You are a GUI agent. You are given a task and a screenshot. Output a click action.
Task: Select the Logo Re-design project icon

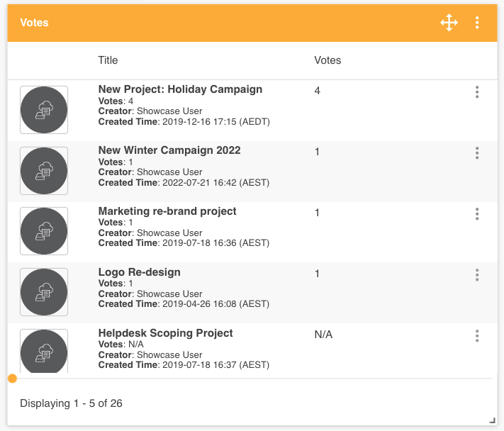[44, 292]
